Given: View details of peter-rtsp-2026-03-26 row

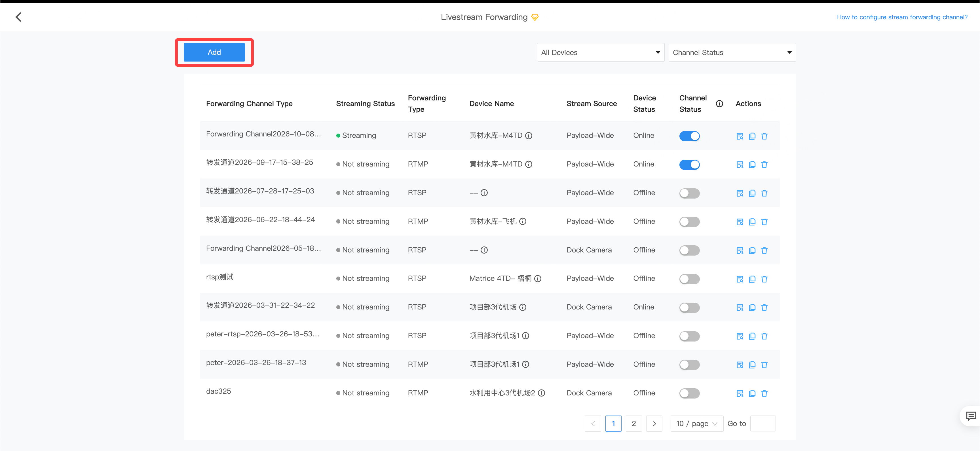Looking at the screenshot, I should pyautogui.click(x=740, y=336).
